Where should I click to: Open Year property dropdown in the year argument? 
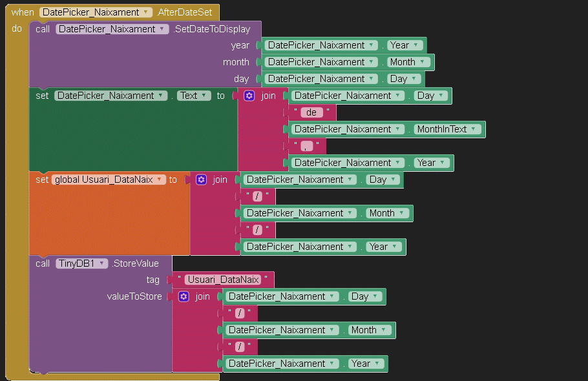417,45
